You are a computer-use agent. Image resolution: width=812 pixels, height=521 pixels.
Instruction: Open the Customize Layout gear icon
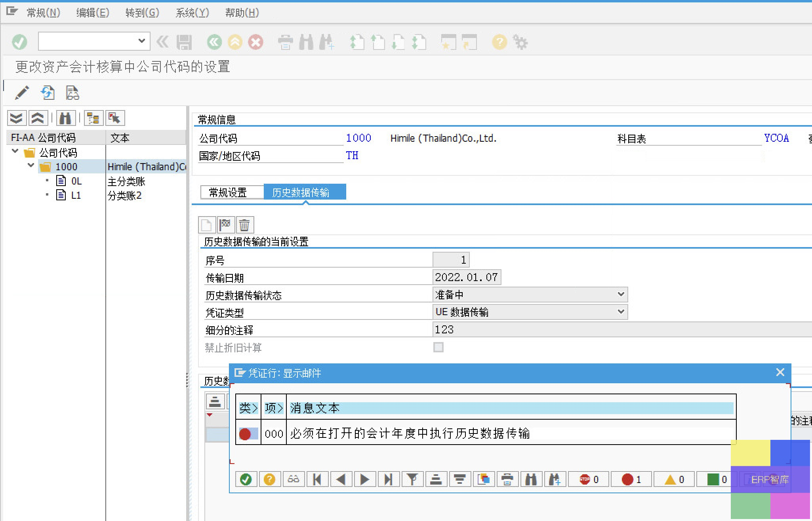520,42
